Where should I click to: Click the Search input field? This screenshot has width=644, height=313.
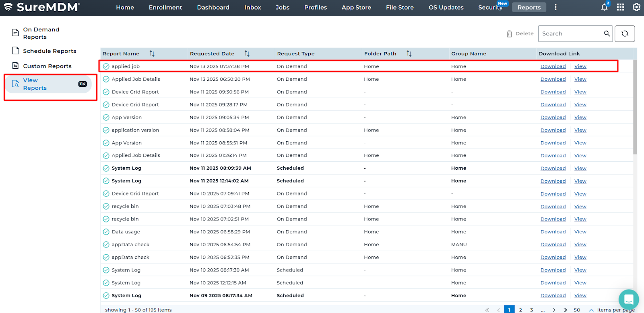[x=571, y=34]
